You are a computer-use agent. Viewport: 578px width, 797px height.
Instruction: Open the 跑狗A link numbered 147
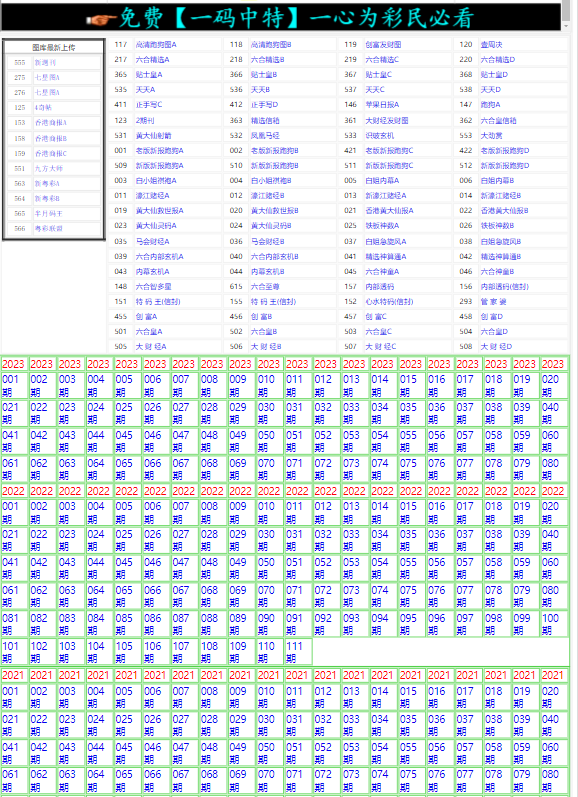(491, 105)
